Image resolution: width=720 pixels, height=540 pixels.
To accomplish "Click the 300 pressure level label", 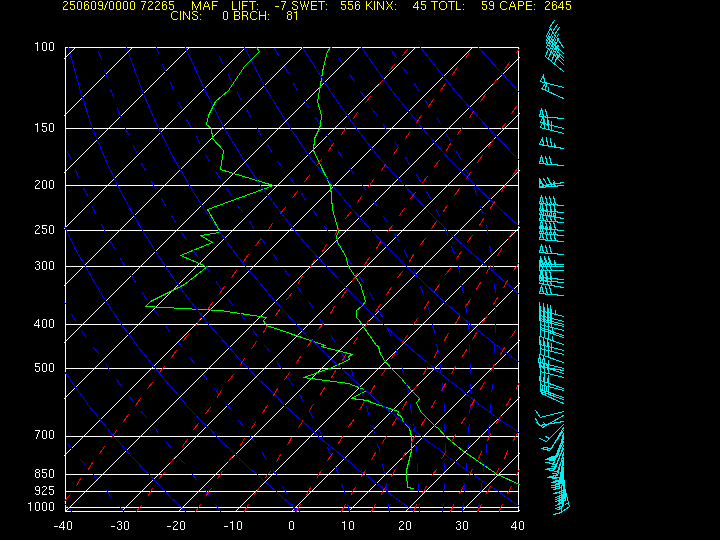I will (x=45, y=266).
